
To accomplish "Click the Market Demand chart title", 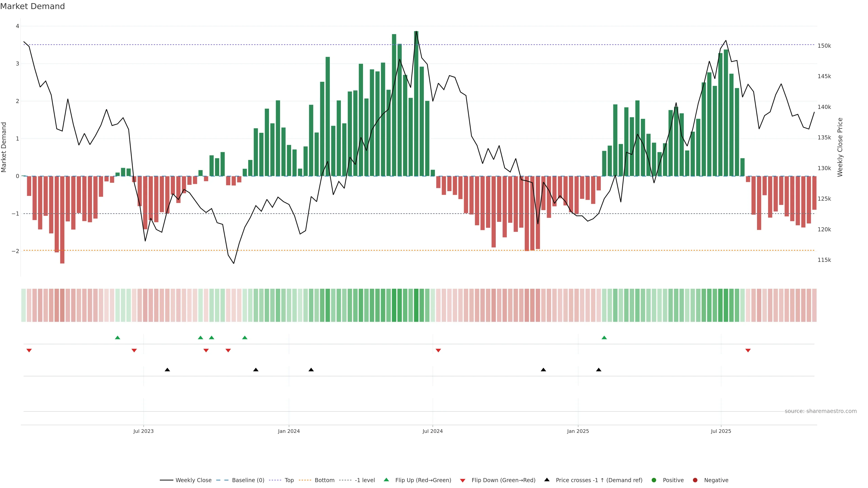I will 32,6.
